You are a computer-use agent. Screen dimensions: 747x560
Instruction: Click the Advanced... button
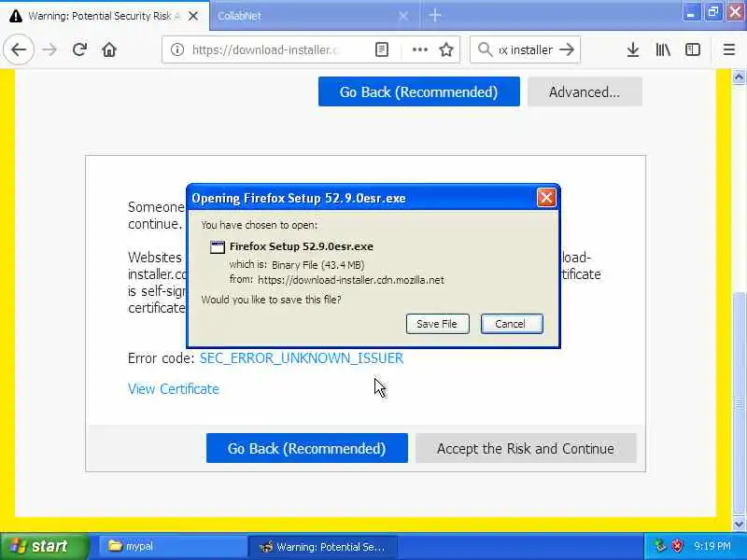pos(585,91)
